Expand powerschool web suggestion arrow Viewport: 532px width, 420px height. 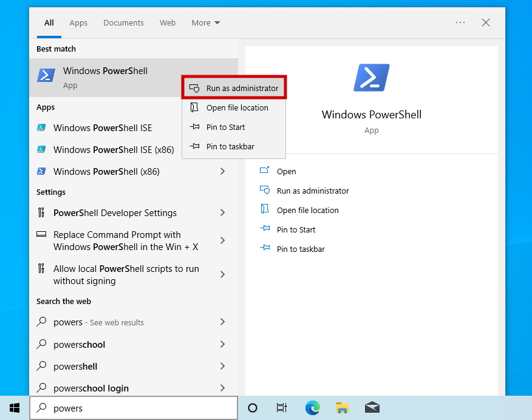(x=222, y=345)
